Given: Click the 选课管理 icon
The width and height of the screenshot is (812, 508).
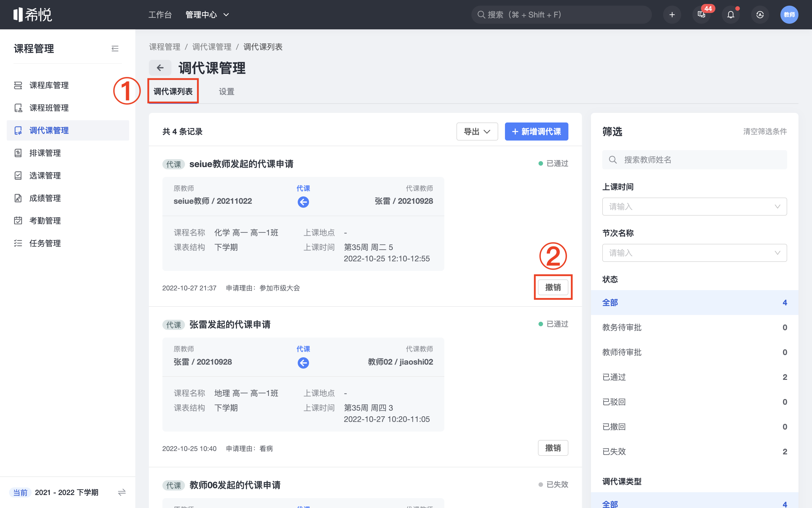Looking at the screenshot, I should [x=18, y=175].
